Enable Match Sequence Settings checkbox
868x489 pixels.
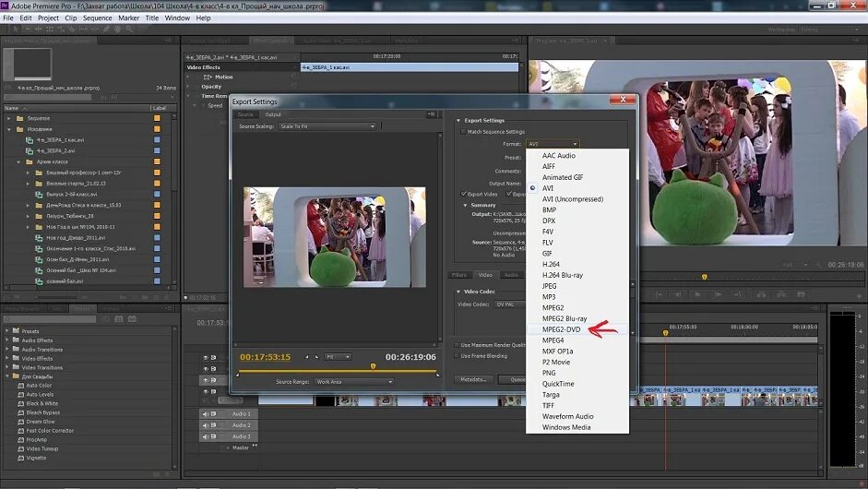(x=463, y=132)
